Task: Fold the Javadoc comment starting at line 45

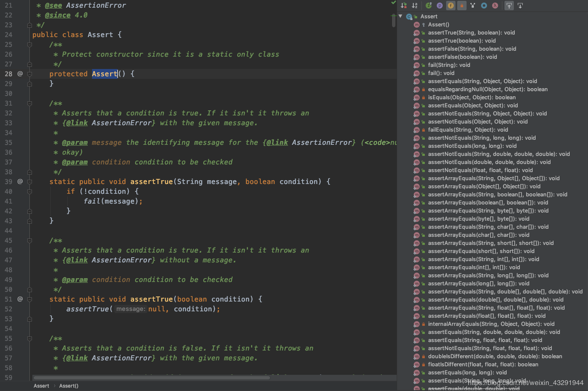Action: (29, 240)
